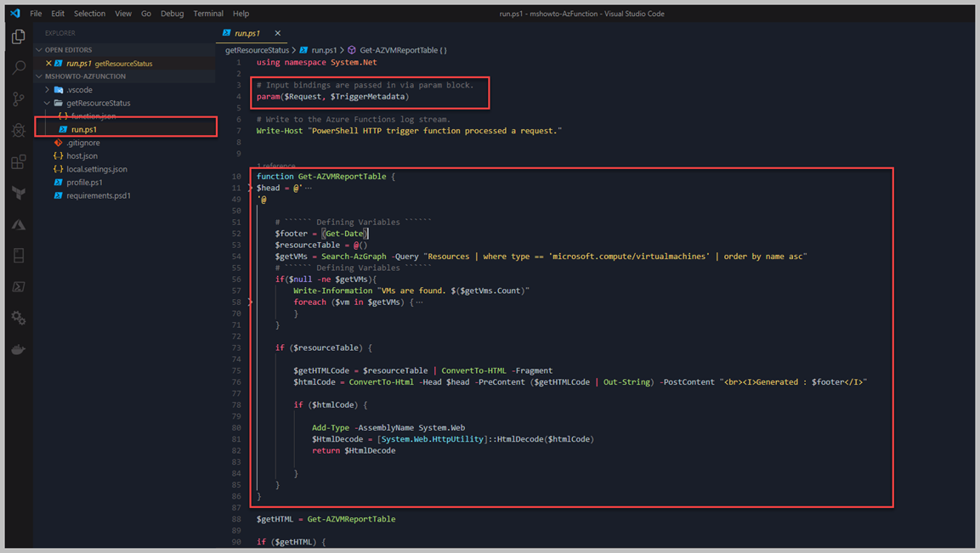This screenshot has width=980, height=553.
Task: Open the Selection menu
Action: (x=89, y=13)
